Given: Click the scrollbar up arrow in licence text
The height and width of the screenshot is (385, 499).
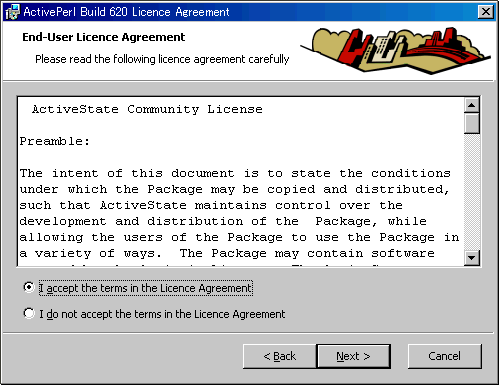Looking at the screenshot, I should [471, 106].
